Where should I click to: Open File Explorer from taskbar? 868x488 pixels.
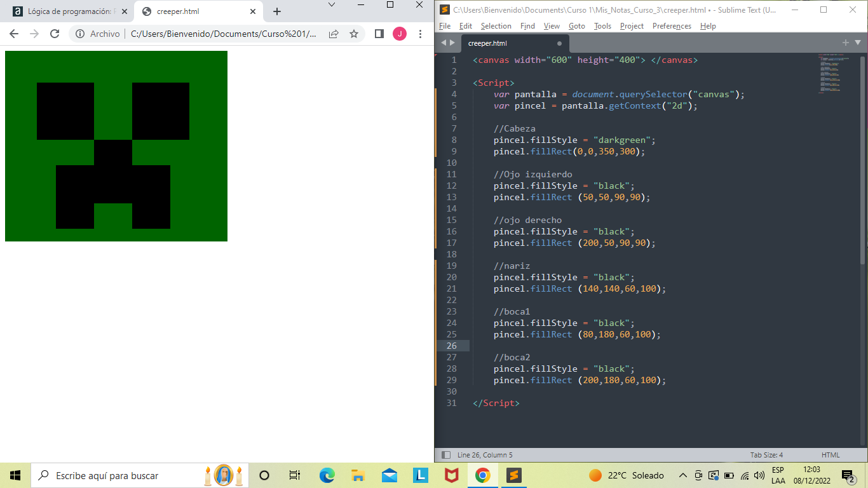point(358,475)
